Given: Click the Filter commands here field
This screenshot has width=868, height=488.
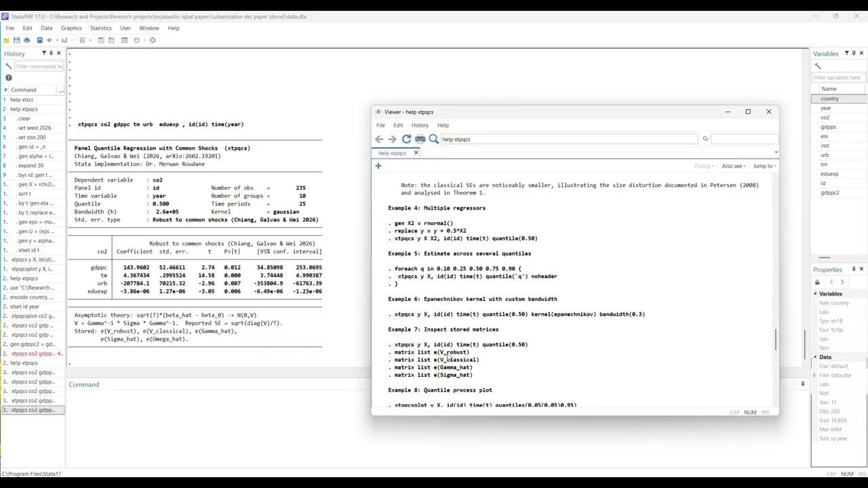Looking at the screenshot, I should point(39,66).
